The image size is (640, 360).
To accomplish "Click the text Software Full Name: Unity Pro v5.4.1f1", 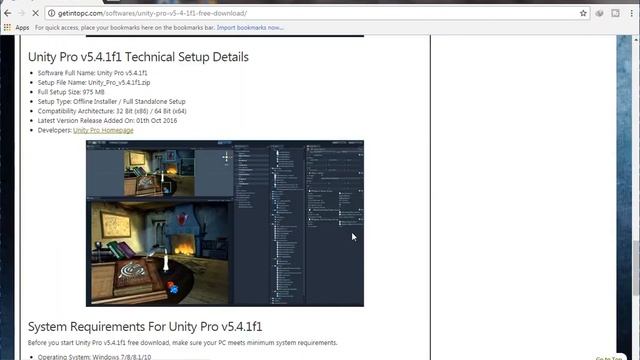I will pos(93,73).
